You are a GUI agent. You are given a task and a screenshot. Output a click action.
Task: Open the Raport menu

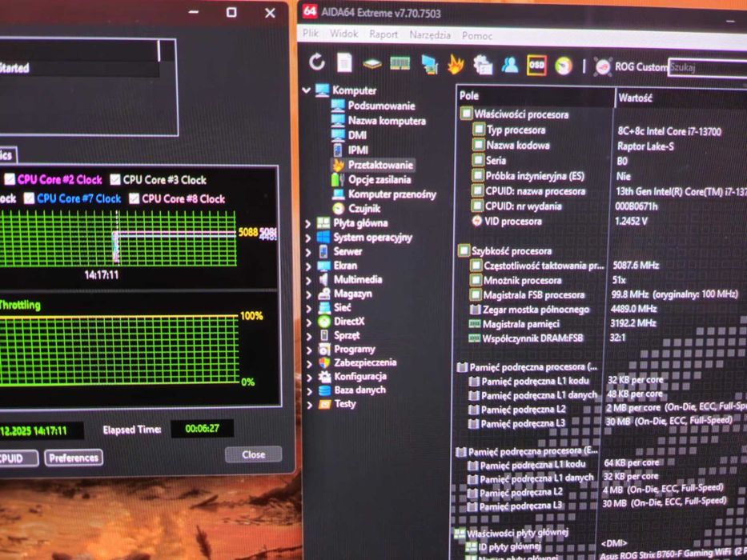384,34
